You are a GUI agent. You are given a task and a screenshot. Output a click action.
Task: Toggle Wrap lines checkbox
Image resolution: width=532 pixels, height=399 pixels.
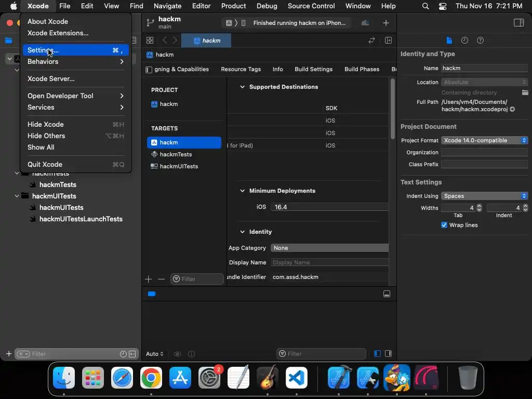(x=444, y=225)
